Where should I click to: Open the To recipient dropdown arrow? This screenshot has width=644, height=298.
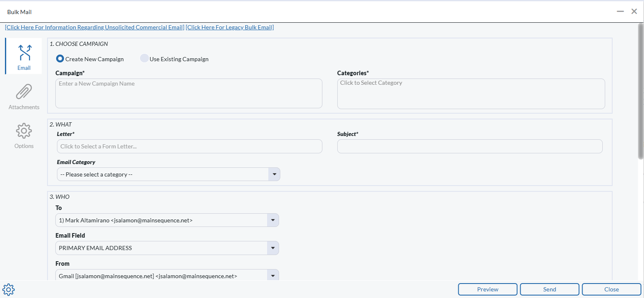[273, 220]
